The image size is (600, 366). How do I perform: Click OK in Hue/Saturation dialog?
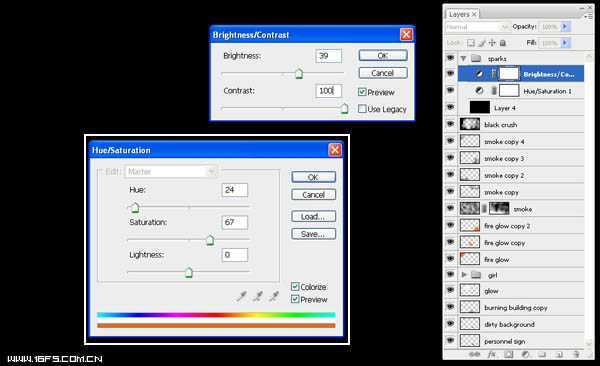pos(313,177)
